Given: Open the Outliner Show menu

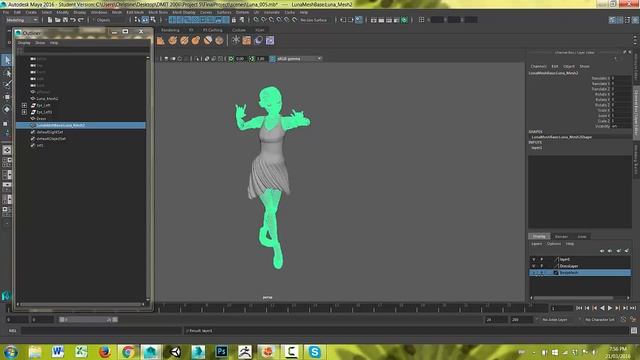Looking at the screenshot, I should coord(40,42).
